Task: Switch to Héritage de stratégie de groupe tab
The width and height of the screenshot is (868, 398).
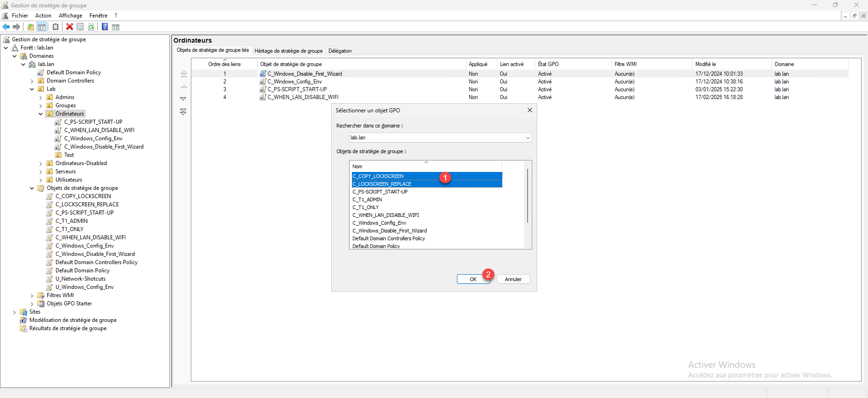Action: point(289,51)
